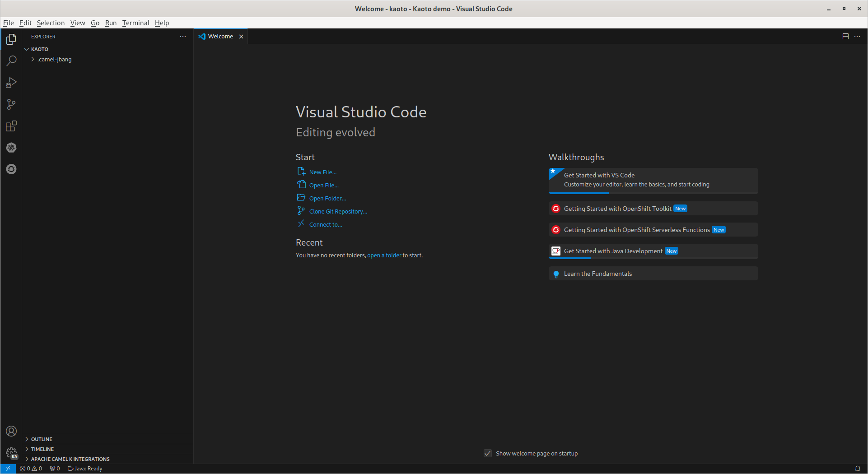Open the Selection menu
868x474 pixels.
click(51, 23)
